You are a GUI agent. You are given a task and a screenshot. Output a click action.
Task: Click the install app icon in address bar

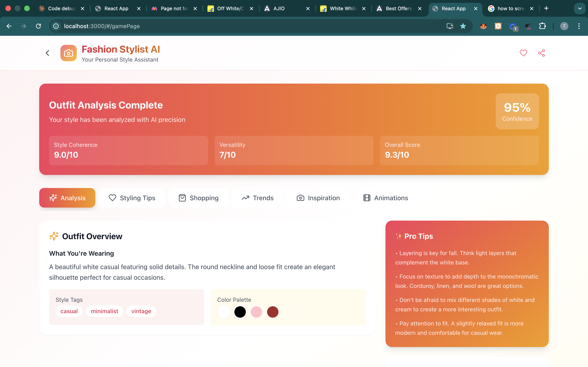pos(450,26)
